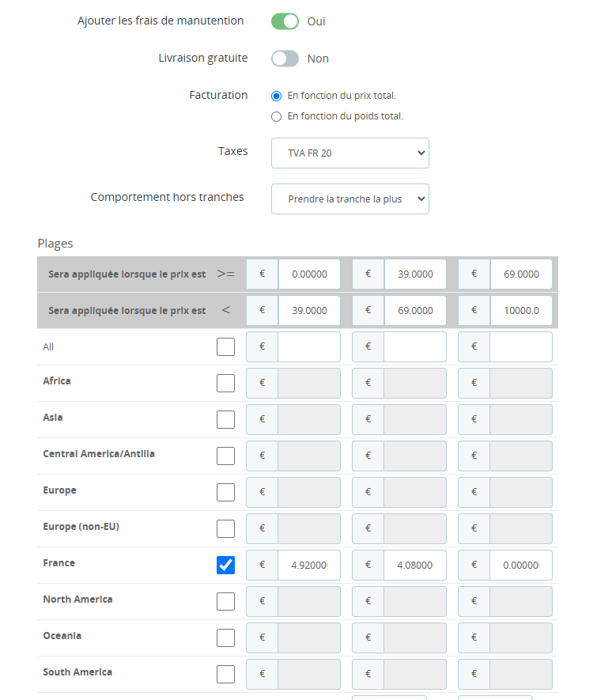Open the Taxes dropdown

click(350, 153)
